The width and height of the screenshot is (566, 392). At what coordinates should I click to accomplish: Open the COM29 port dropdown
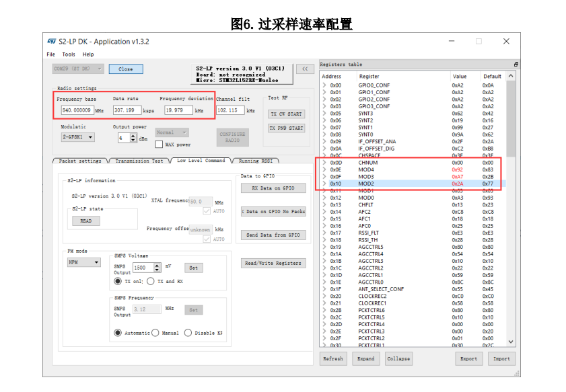[78, 69]
